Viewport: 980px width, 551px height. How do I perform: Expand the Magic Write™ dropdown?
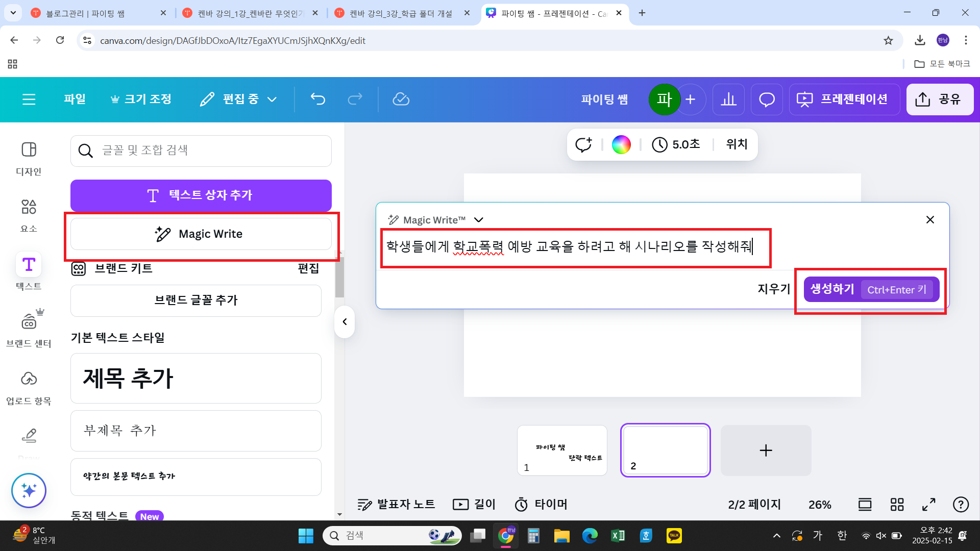point(478,219)
